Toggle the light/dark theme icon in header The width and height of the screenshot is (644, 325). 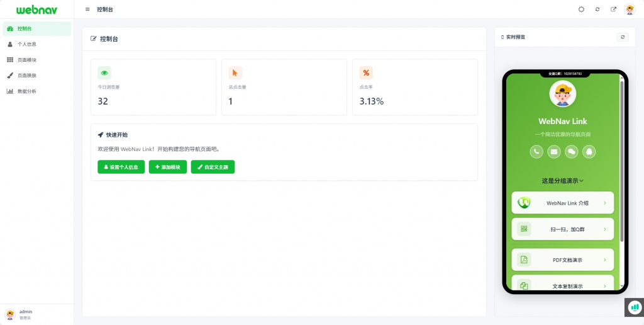[581, 9]
